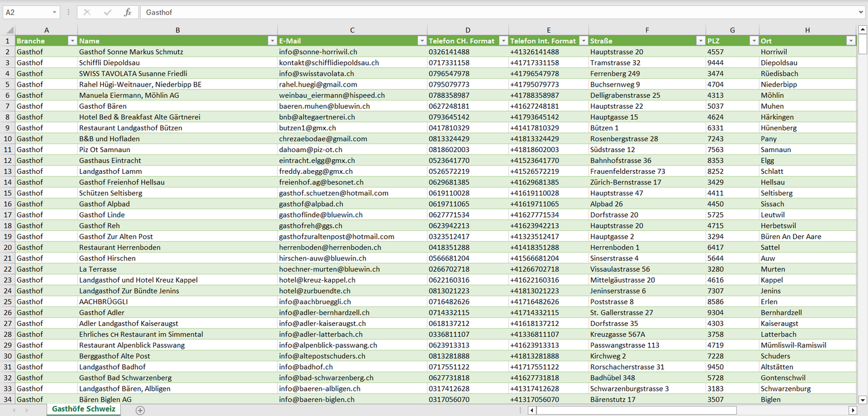Add a new sheet with the plus icon
The width and height of the screenshot is (868, 416).
140,410
